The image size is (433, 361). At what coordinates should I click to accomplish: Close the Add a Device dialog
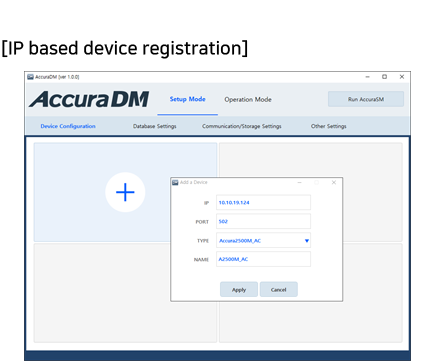(334, 182)
